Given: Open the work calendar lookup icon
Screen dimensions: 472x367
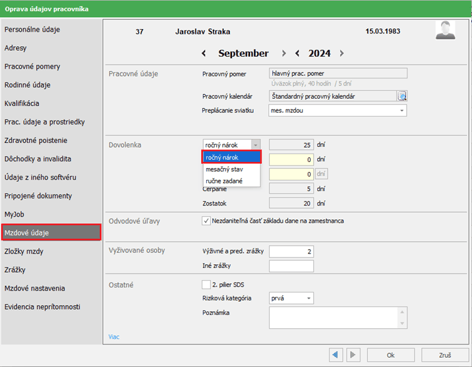Looking at the screenshot, I should click(x=402, y=96).
